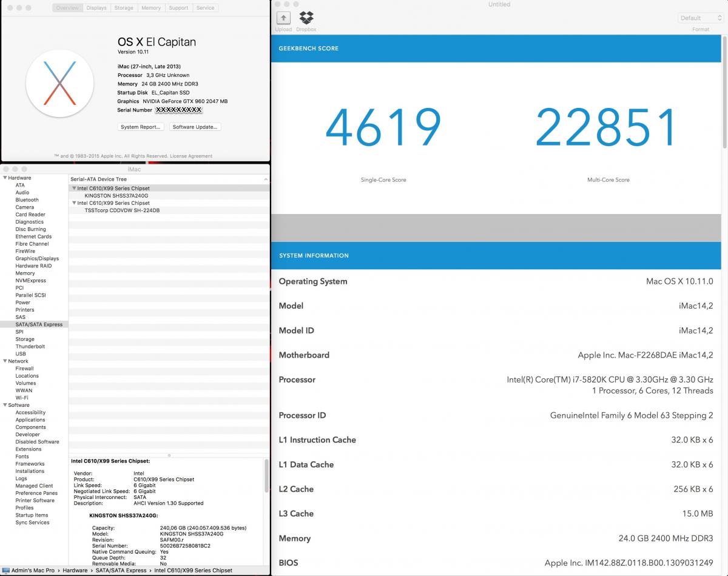
Task: Select Ethernet Cards in the sidebar
Action: point(34,236)
